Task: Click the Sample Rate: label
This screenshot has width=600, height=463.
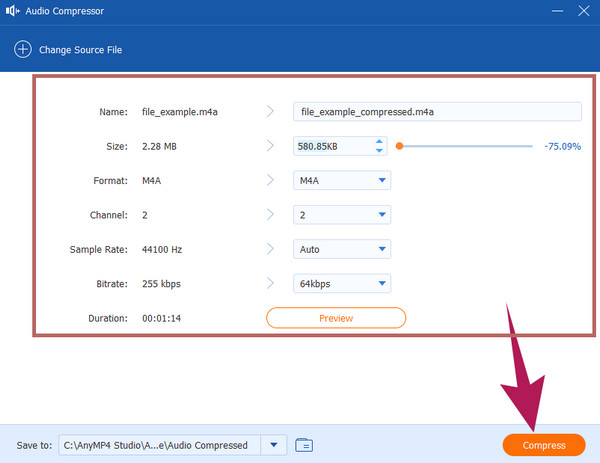Action: [98, 249]
